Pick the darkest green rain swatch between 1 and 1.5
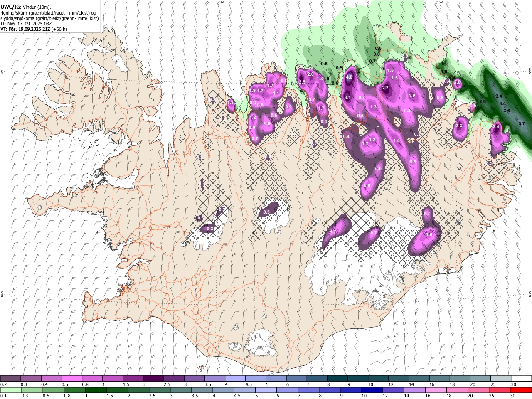Screen dimensions: 532x399 pos(96,390)
